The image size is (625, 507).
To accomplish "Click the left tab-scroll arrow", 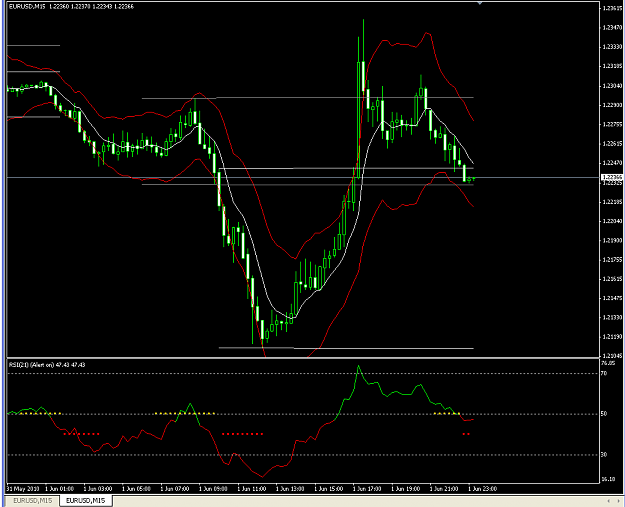I will [608, 501].
